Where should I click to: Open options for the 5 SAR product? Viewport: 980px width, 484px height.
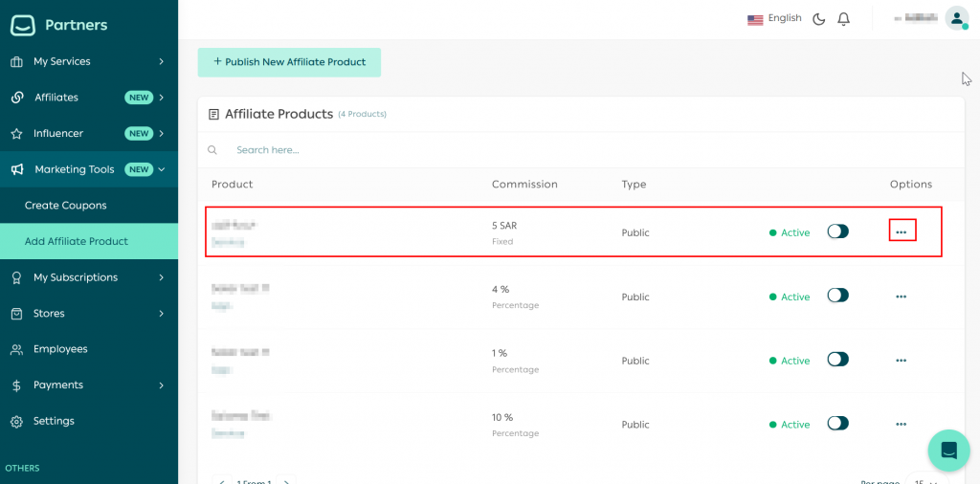[x=902, y=232]
